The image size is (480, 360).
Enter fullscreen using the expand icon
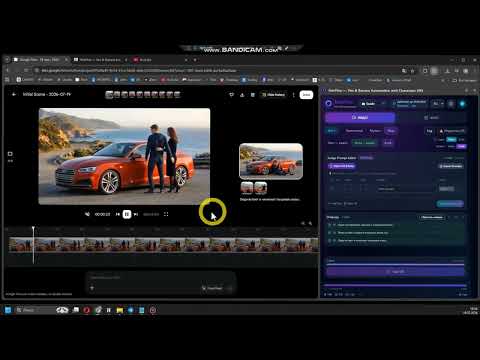166,214
